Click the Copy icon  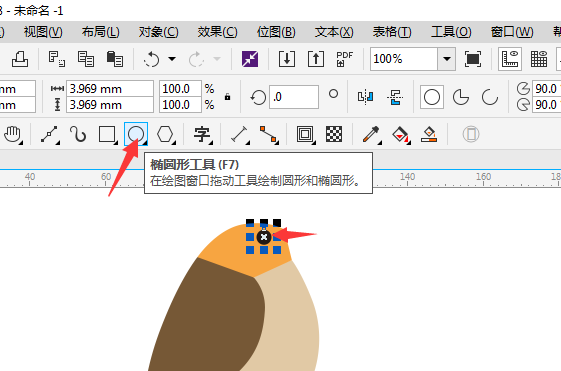click(x=86, y=59)
